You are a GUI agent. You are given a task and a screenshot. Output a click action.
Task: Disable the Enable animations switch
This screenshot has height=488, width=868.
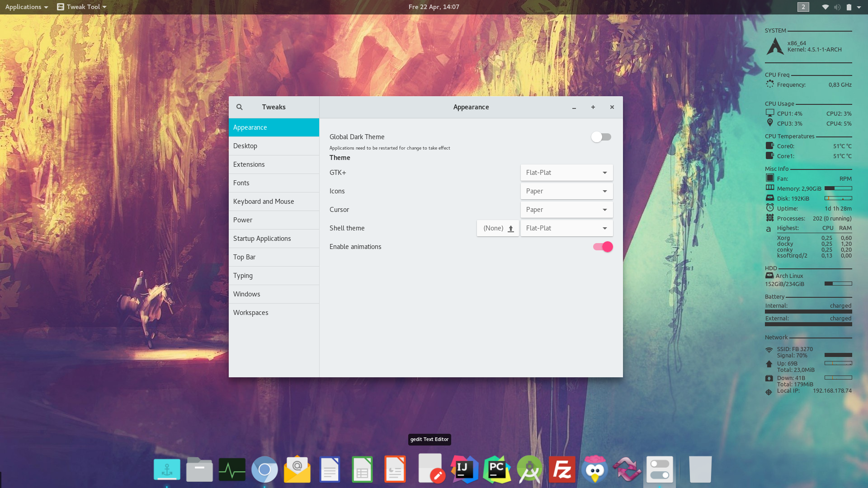tap(603, 247)
